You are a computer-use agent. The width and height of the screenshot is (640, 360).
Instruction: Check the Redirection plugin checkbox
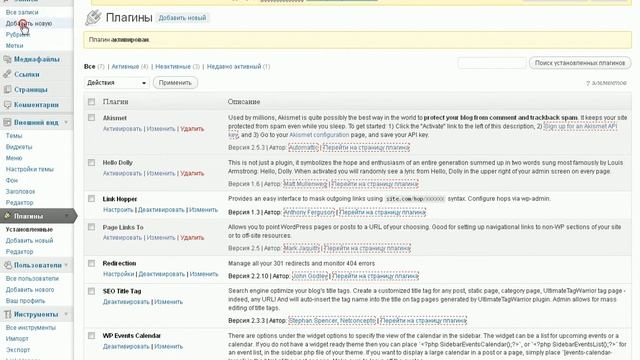pyautogui.click(x=91, y=263)
